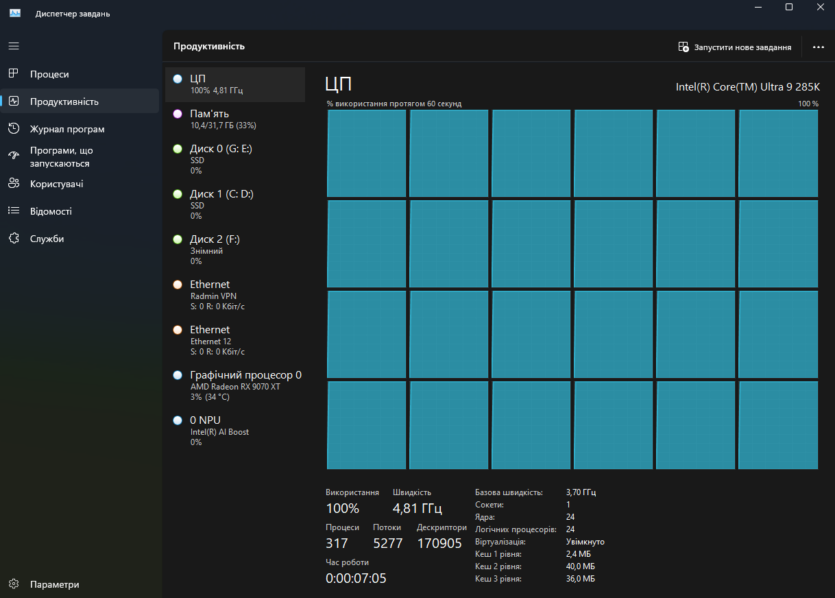Switch to the Користувачі page

pyautogui.click(x=80, y=184)
